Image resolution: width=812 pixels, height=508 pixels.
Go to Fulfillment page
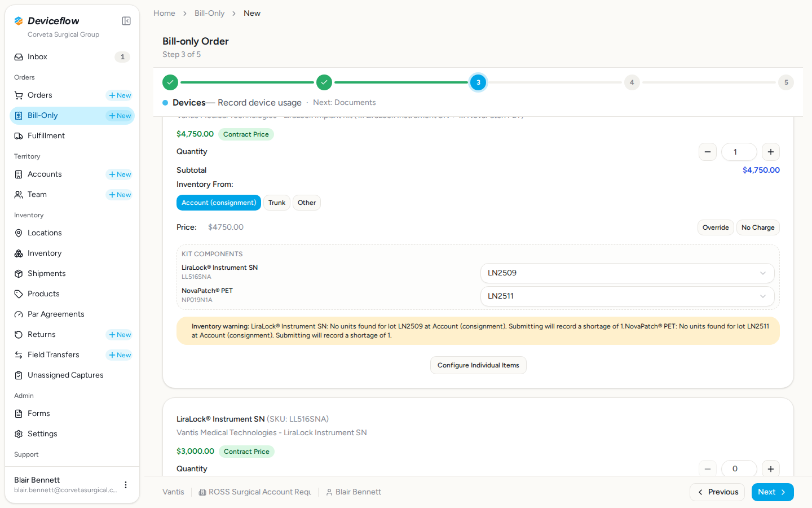pos(72,136)
